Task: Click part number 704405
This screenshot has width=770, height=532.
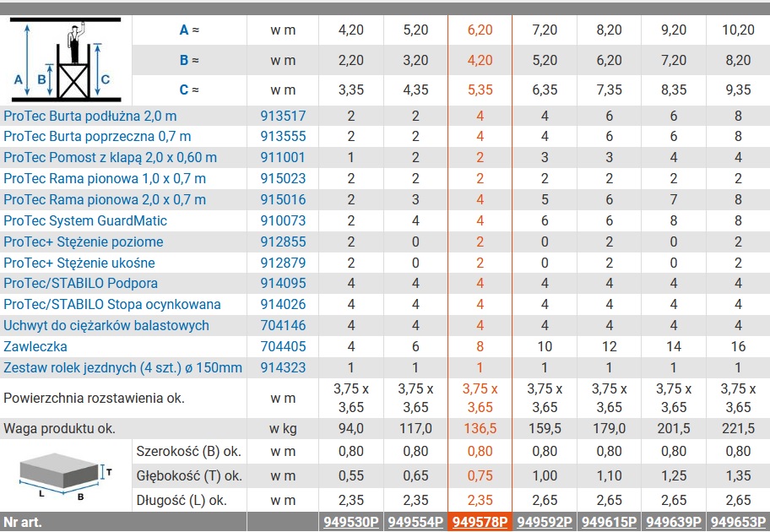Action: tap(283, 346)
